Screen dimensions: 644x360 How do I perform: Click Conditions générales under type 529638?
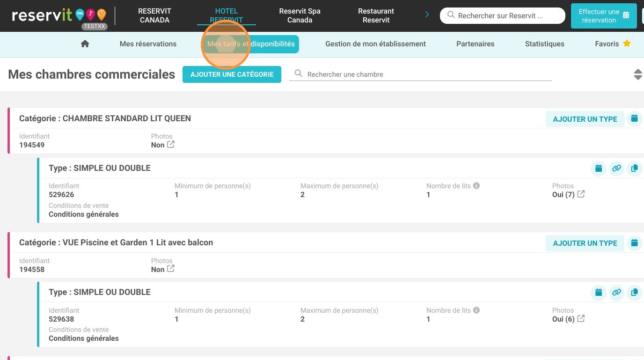[x=84, y=338]
